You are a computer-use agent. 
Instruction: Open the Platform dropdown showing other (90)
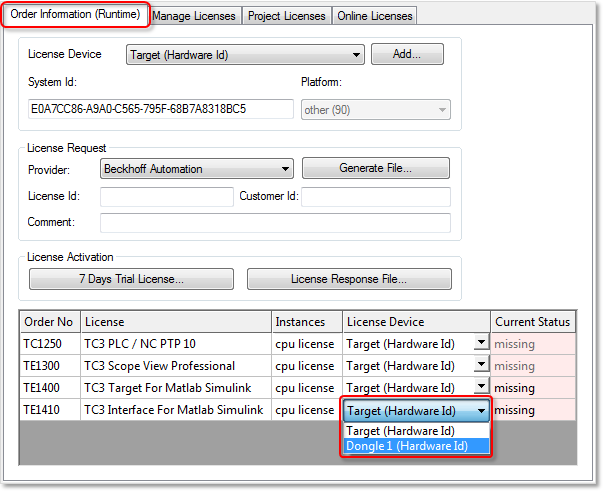pyautogui.click(x=376, y=110)
